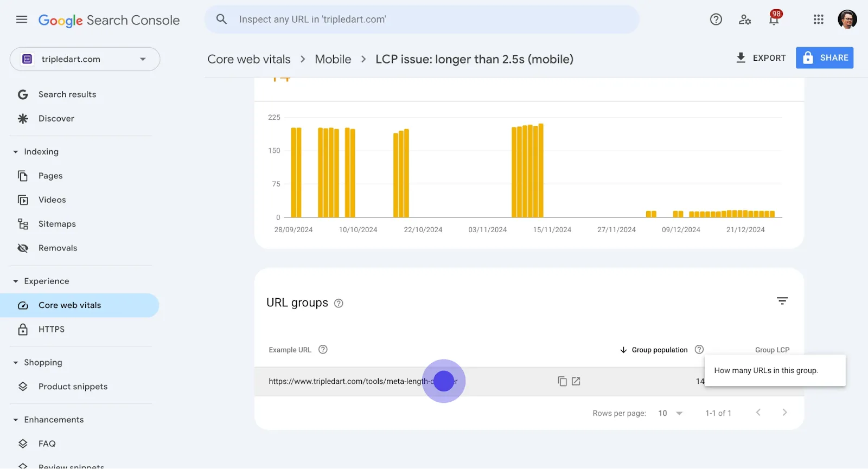Viewport: 868px width, 469px height.
Task: Click the Discover asterisk icon
Action: point(23,119)
